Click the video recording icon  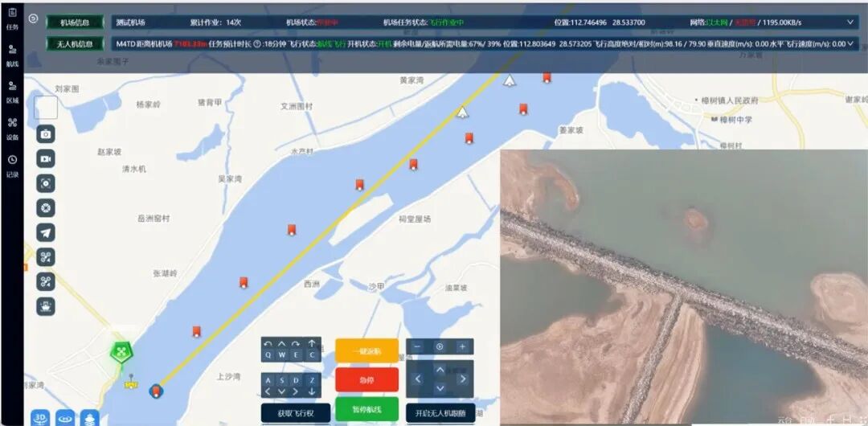[x=46, y=159]
